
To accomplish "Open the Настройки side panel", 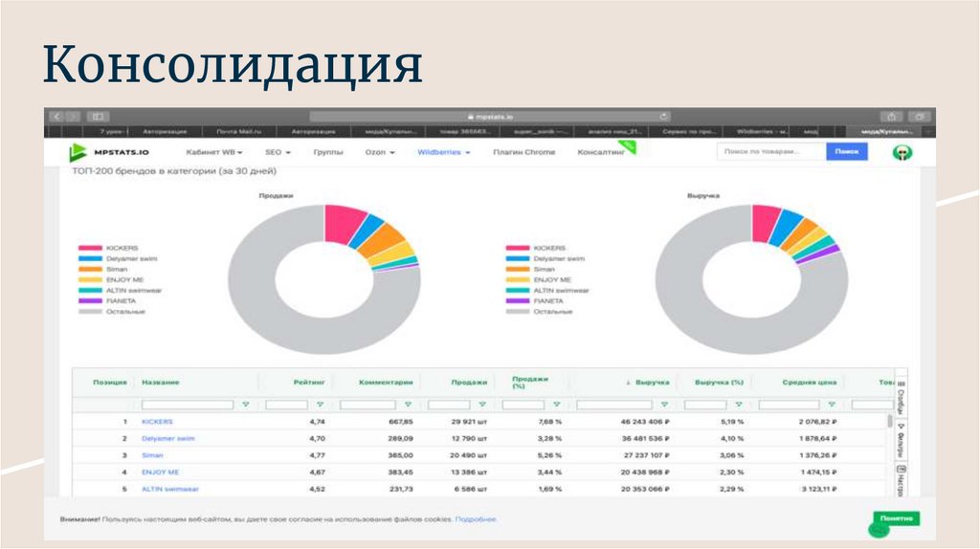I will 902,481.
